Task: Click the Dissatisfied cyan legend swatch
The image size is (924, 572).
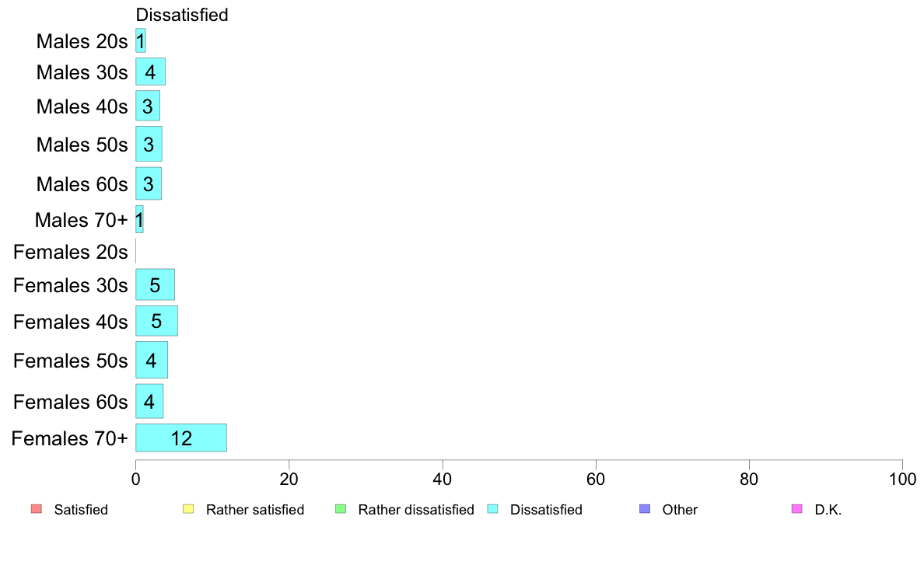Action: (x=492, y=508)
